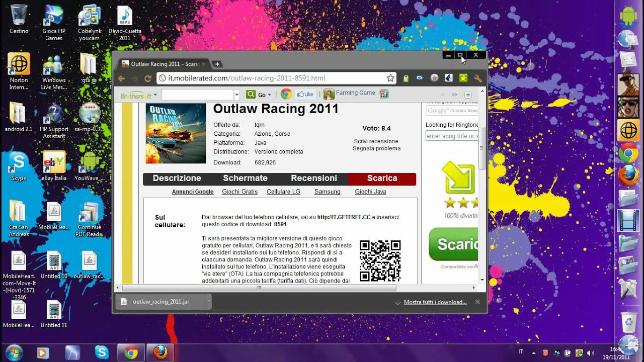Viewport: 644px width, 362px height.
Task: Click the yellow-green star extension icon
Action: 463,78
